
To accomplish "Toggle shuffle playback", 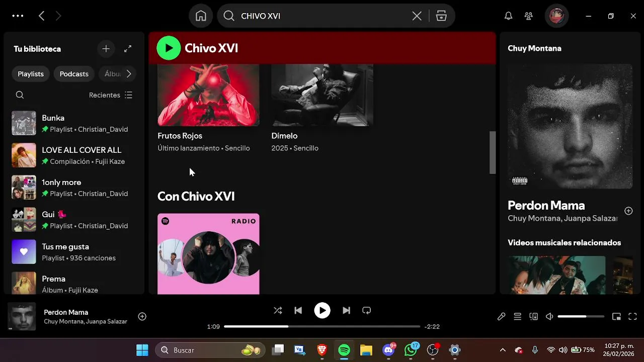I will [x=278, y=311].
